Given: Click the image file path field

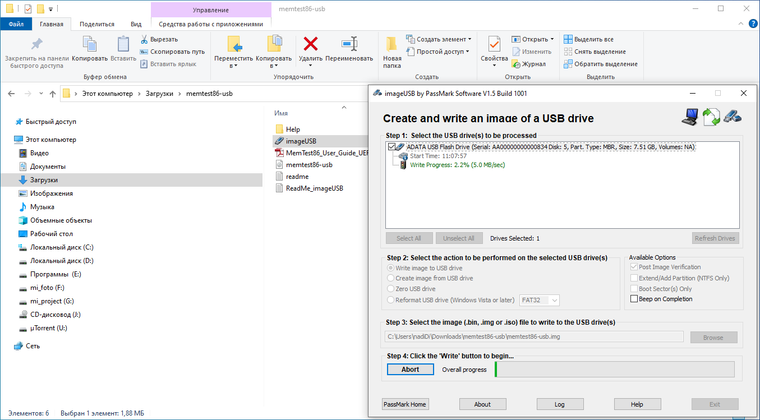Looking at the screenshot, I should (534, 337).
